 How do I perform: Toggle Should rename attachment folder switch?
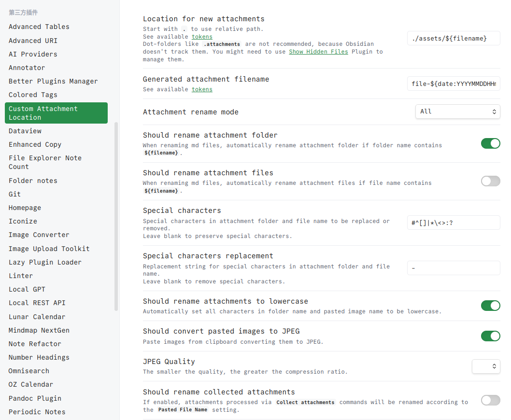tap(490, 143)
